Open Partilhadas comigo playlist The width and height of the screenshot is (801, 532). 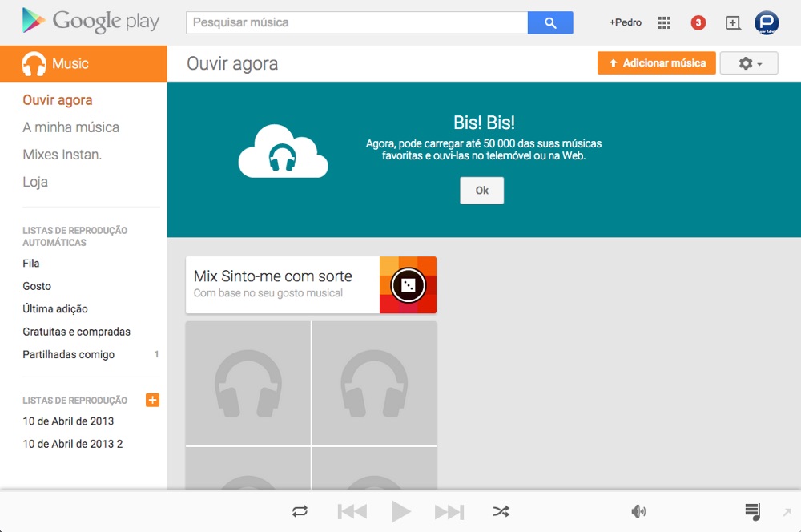(68, 354)
